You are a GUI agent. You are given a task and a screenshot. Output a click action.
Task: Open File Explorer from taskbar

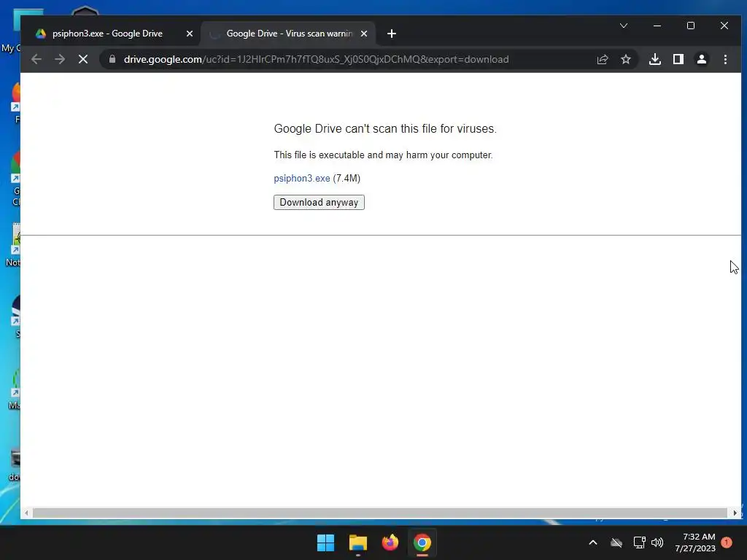(x=357, y=542)
